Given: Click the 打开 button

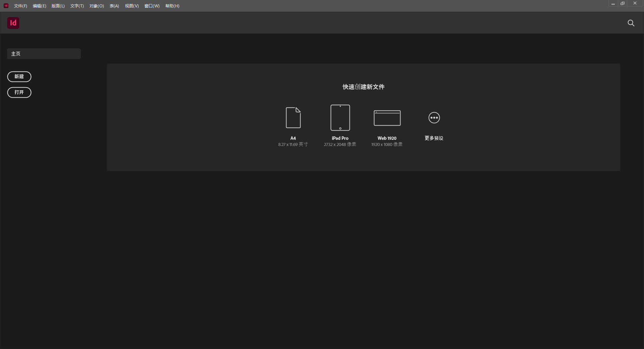Looking at the screenshot, I should [x=19, y=92].
